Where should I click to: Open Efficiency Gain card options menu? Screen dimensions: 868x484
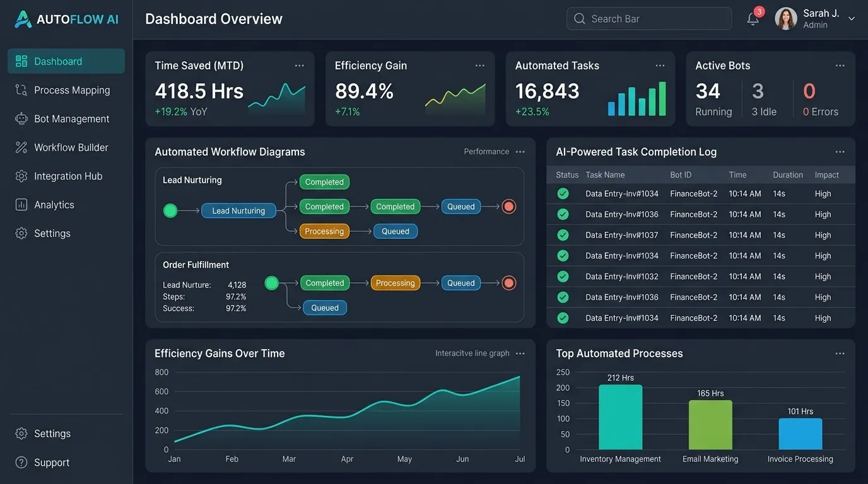pos(479,66)
